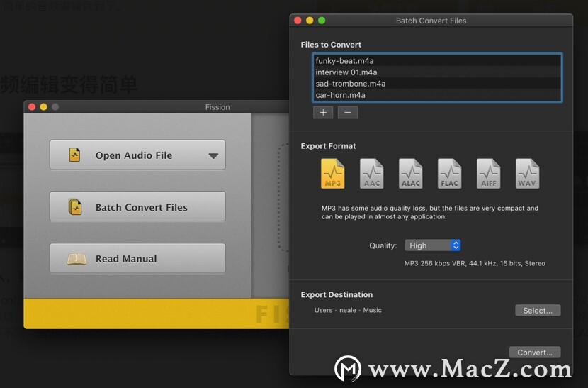Click the Users folder in export path

(323, 310)
